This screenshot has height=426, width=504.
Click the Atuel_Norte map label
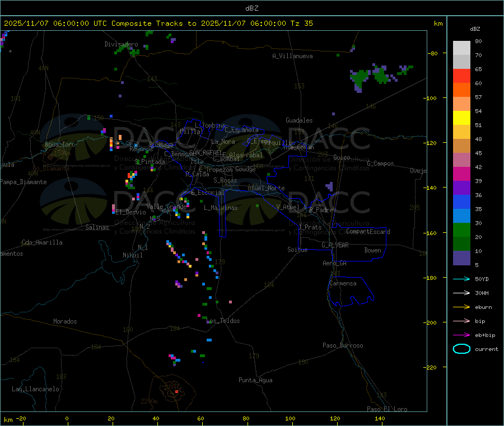(x=266, y=188)
